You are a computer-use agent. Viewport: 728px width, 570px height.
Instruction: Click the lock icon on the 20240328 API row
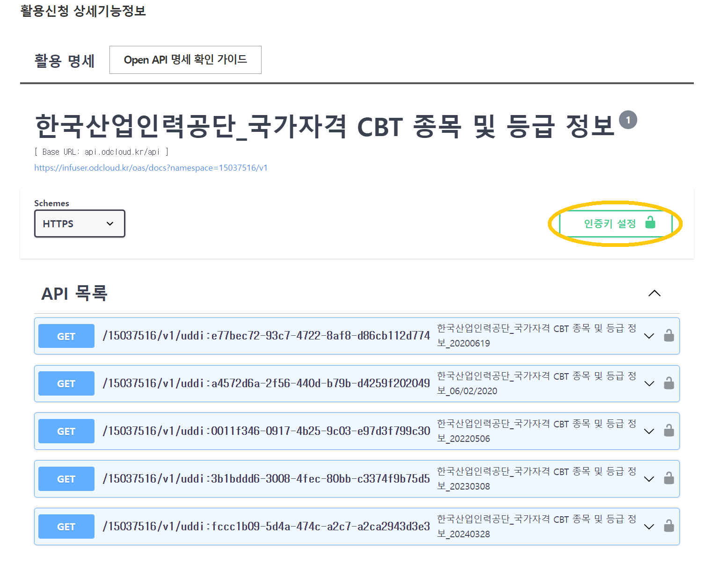coord(669,527)
